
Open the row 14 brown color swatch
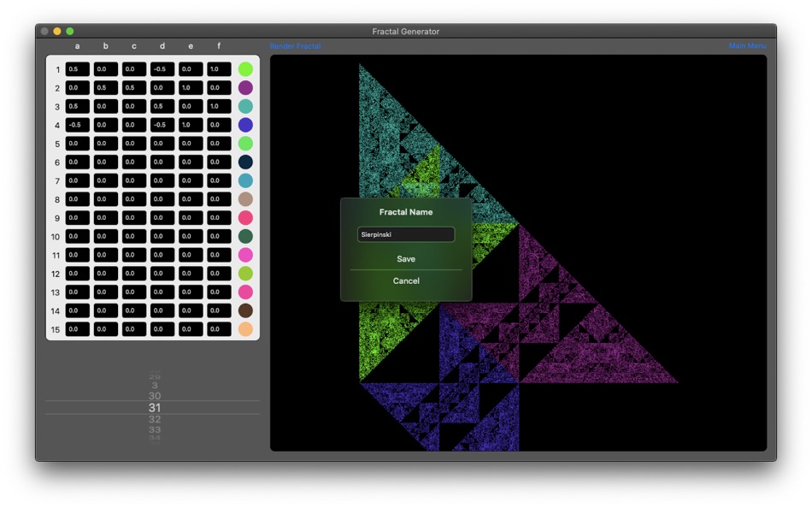[x=245, y=310]
